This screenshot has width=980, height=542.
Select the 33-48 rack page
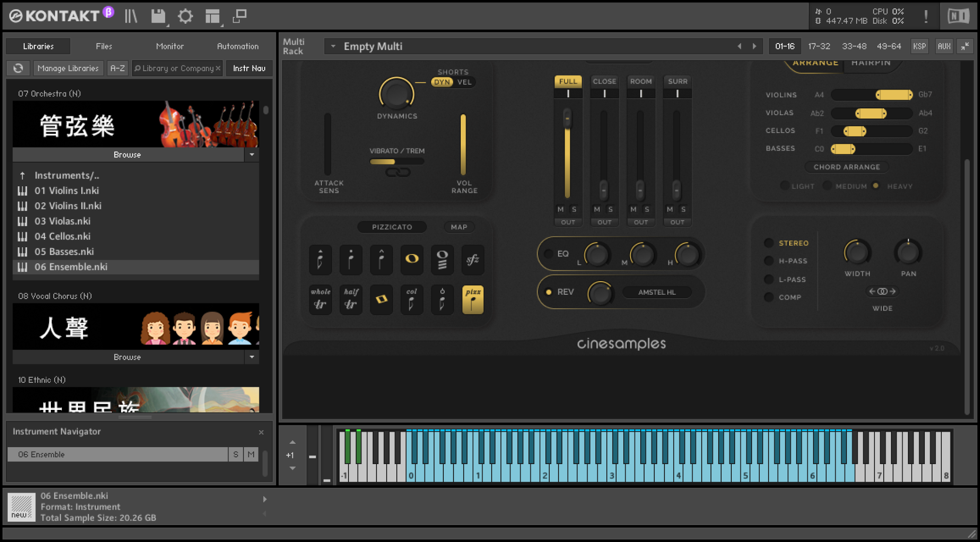click(854, 46)
